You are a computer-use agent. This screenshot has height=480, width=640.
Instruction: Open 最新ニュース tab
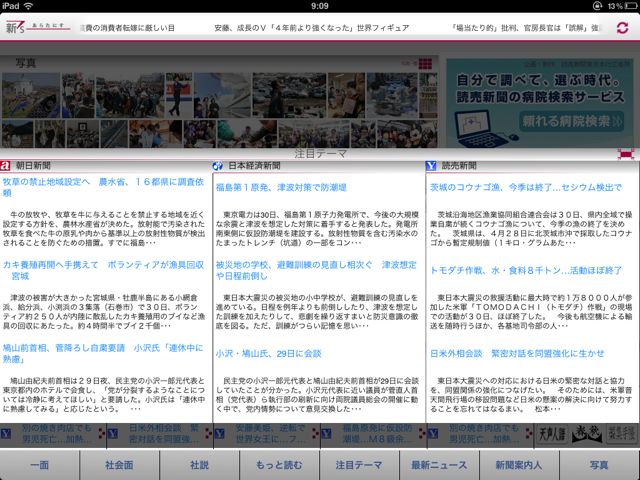(439, 464)
